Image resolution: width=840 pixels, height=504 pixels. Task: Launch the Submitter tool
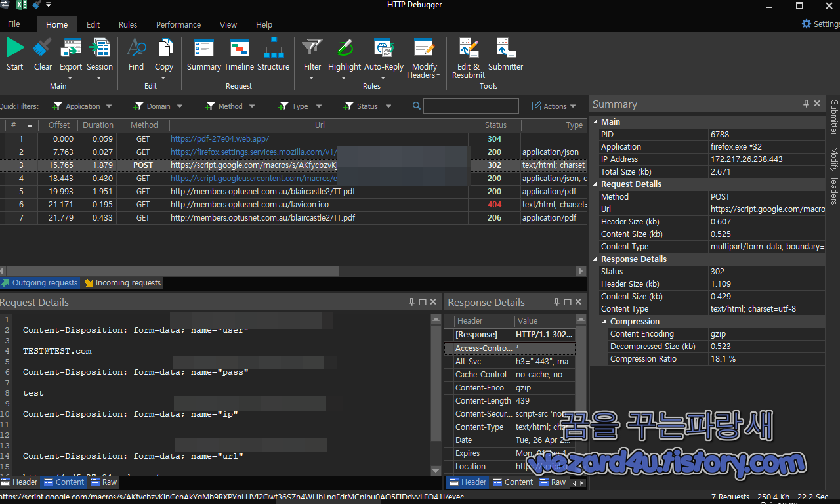point(505,56)
